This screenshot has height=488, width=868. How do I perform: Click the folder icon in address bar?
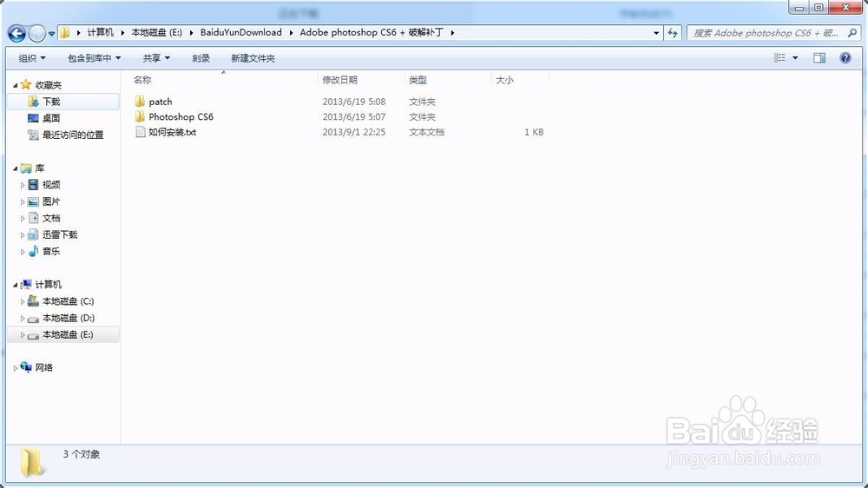(65, 33)
